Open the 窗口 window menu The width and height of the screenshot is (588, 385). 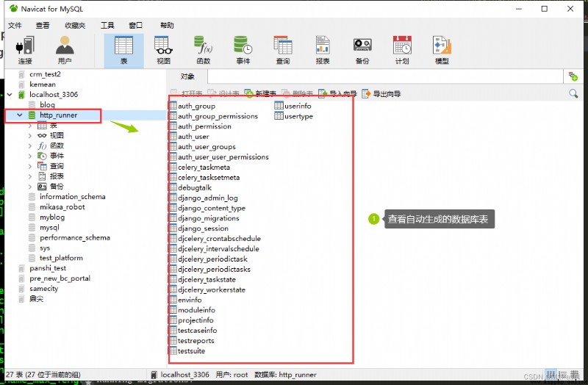pyautogui.click(x=136, y=25)
